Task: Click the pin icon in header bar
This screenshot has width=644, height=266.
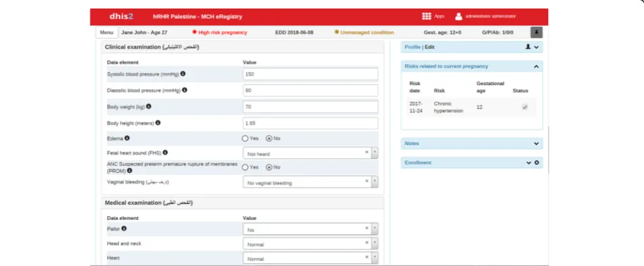Action: click(537, 32)
